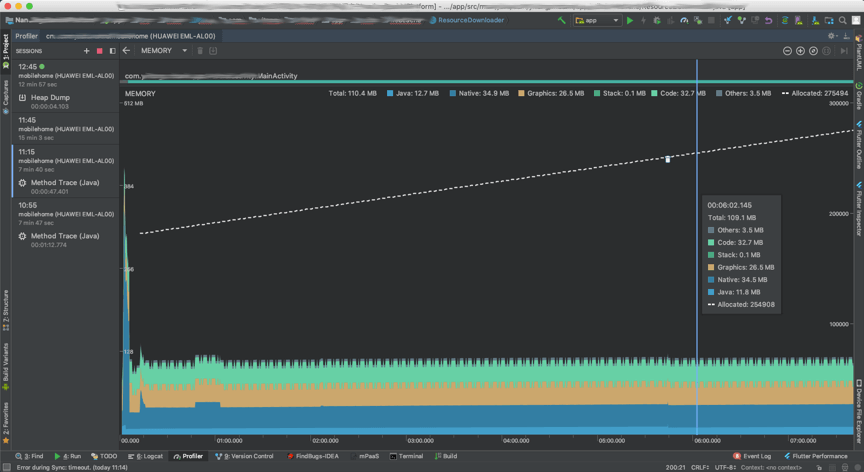The image size is (864, 472).
Task: Open the MEMORY profiler dropdown
Action: [x=163, y=51]
